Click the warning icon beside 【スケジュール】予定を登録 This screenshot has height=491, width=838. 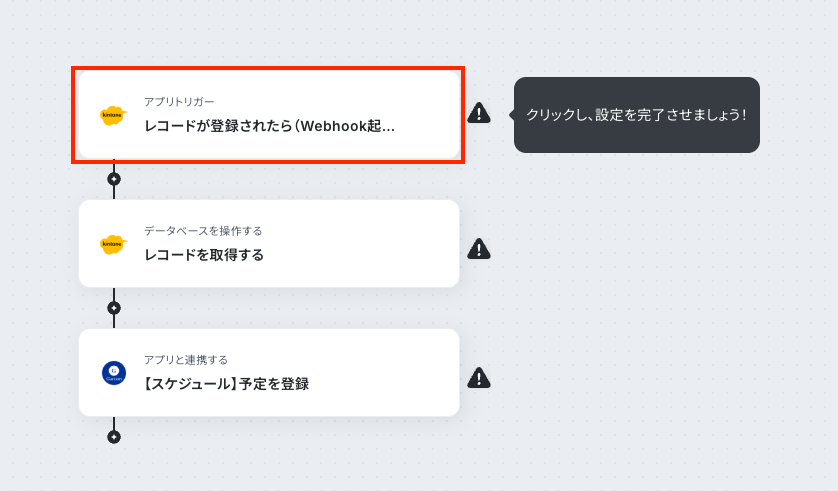coord(479,378)
